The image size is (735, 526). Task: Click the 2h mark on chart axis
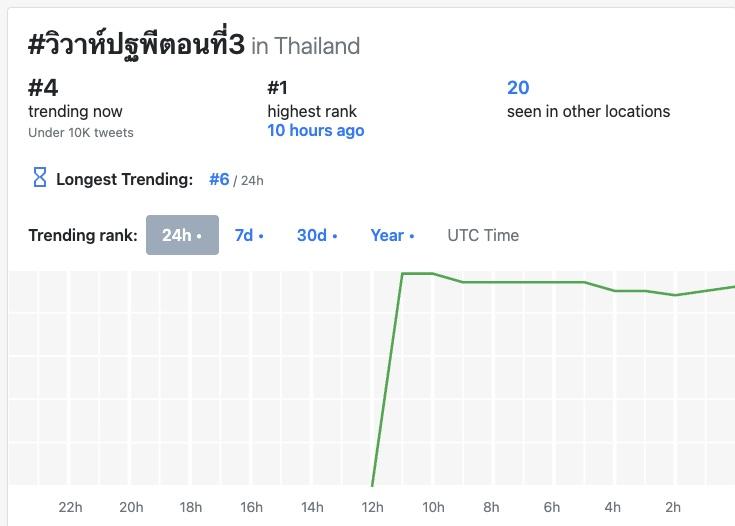(x=673, y=507)
